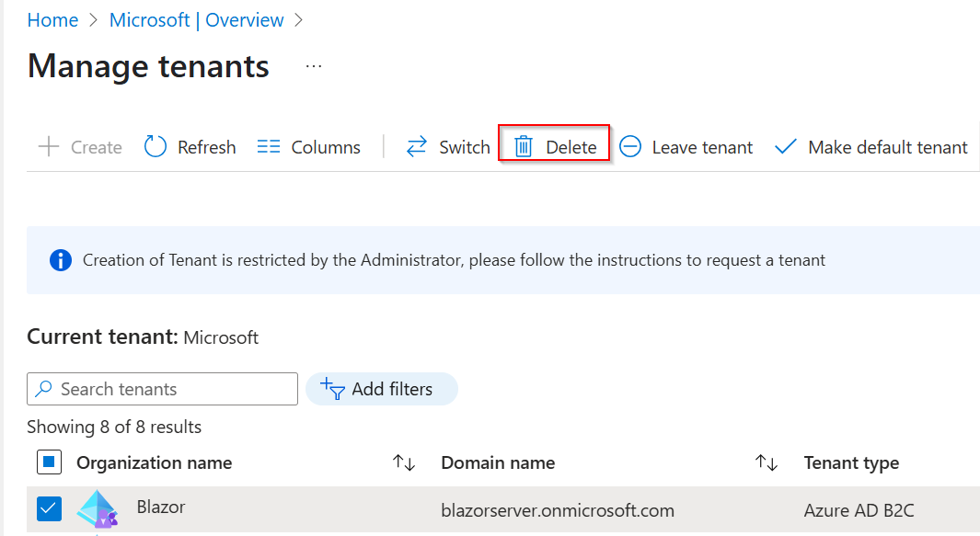Uncheck the Blazor tenant row checkbox

tap(49, 508)
